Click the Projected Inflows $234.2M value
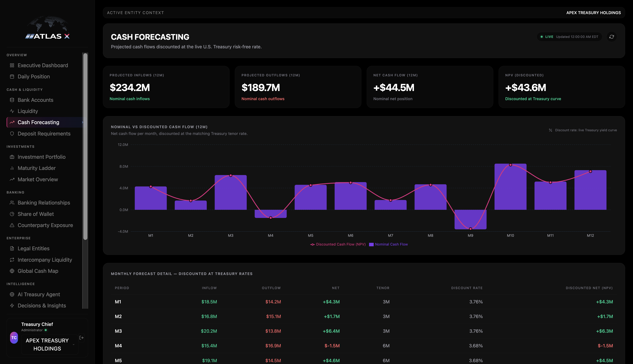The height and width of the screenshot is (364, 633). click(x=130, y=88)
